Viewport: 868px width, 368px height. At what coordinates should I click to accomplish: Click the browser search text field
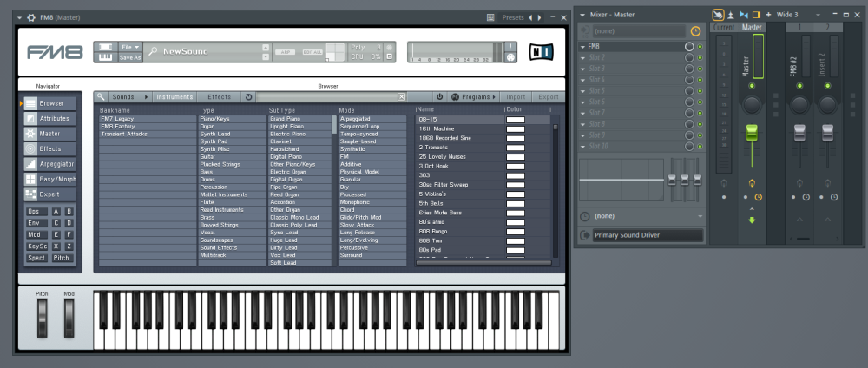coord(326,97)
